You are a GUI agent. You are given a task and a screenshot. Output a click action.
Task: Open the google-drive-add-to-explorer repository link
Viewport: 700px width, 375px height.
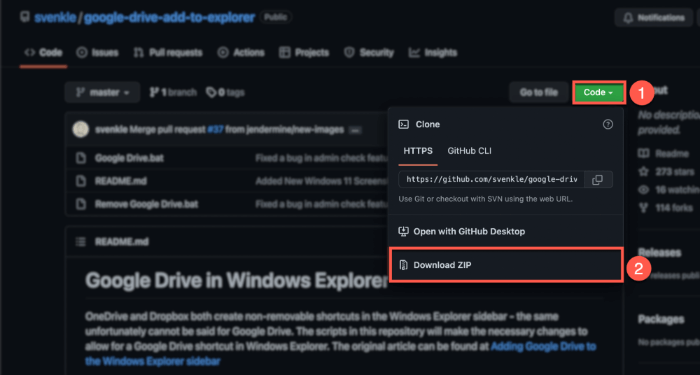pyautogui.click(x=169, y=17)
